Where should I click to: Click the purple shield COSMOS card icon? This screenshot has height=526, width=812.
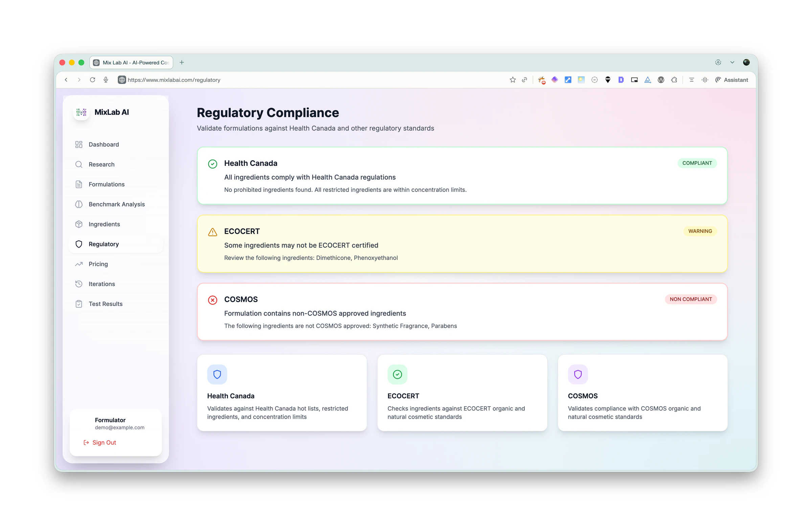(578, 374)
